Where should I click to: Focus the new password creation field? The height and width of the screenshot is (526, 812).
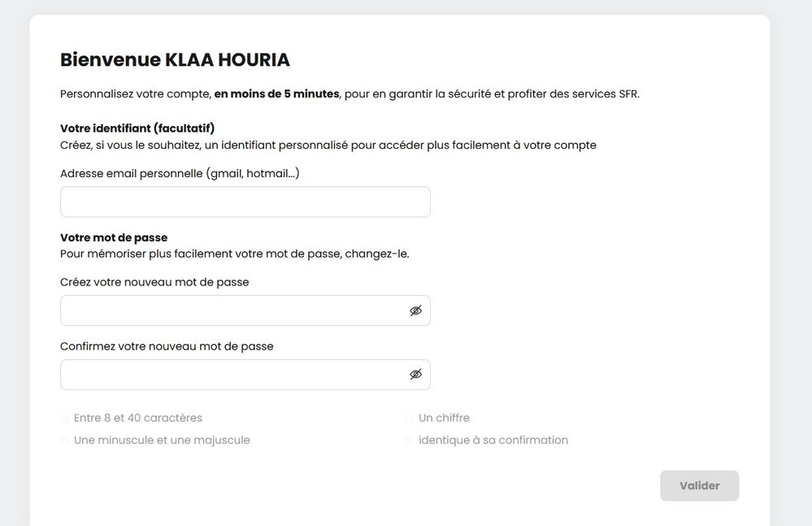click(232, 311)
